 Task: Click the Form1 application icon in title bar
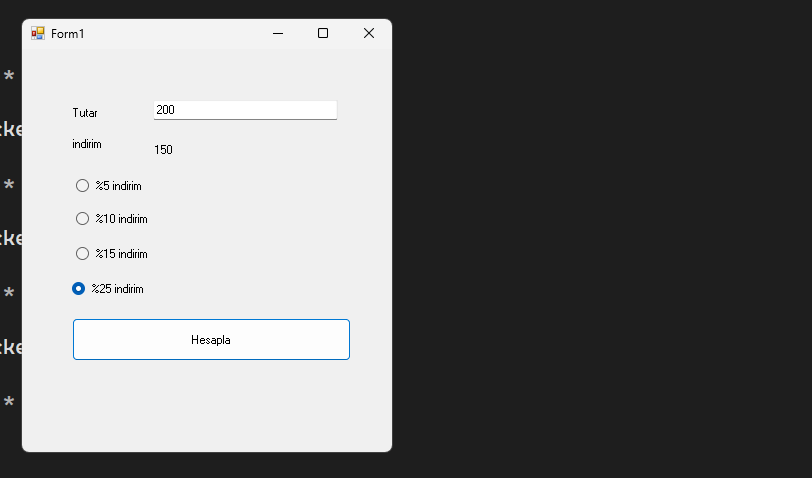tap(38, 33)
